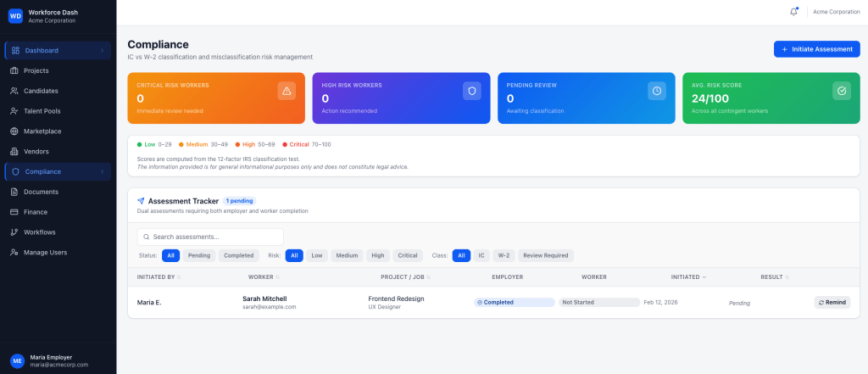Click the avg risk score checkmark icon

pos(841,91)
